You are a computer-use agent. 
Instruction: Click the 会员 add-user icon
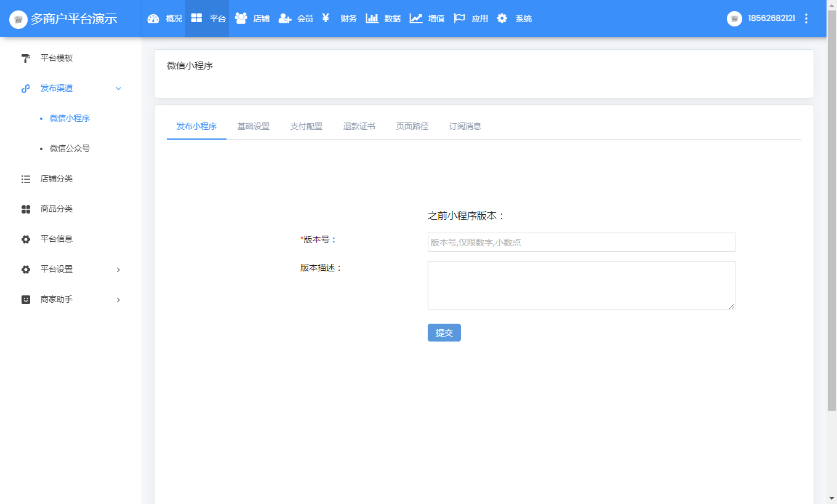click(285, 18)
